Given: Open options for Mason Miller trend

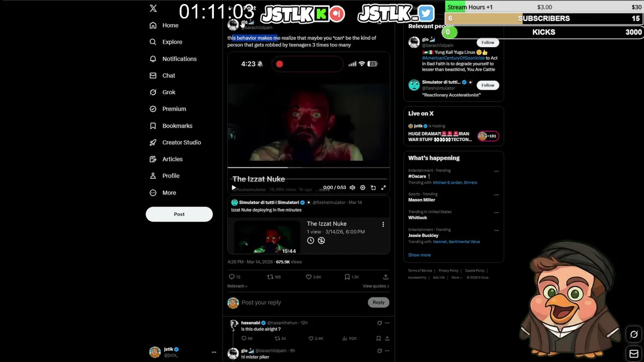Looking at the screenshot, I should tap(496, 195).
